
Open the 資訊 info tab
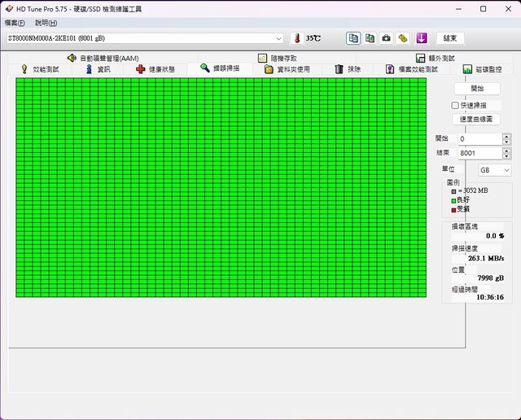click(98, 69)
